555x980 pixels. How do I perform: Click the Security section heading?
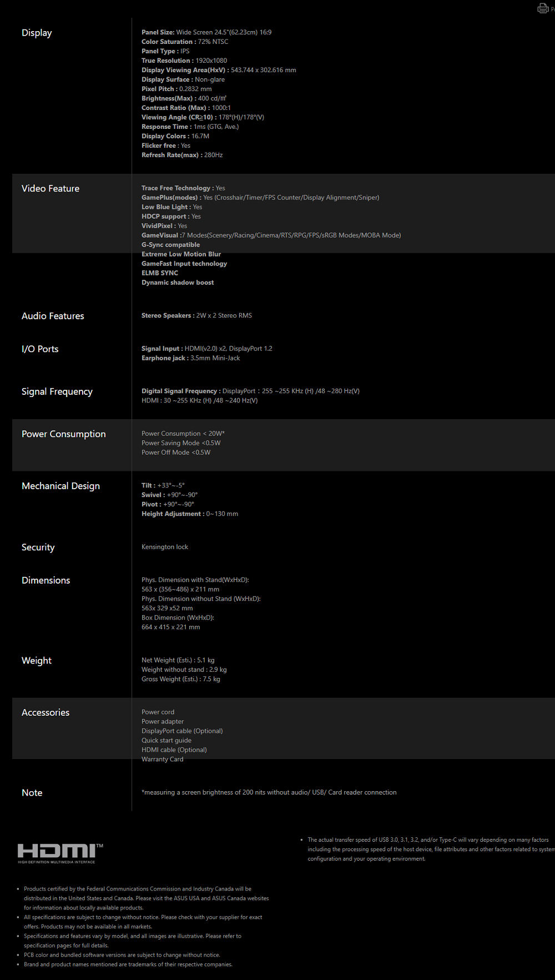click(38, 547)
